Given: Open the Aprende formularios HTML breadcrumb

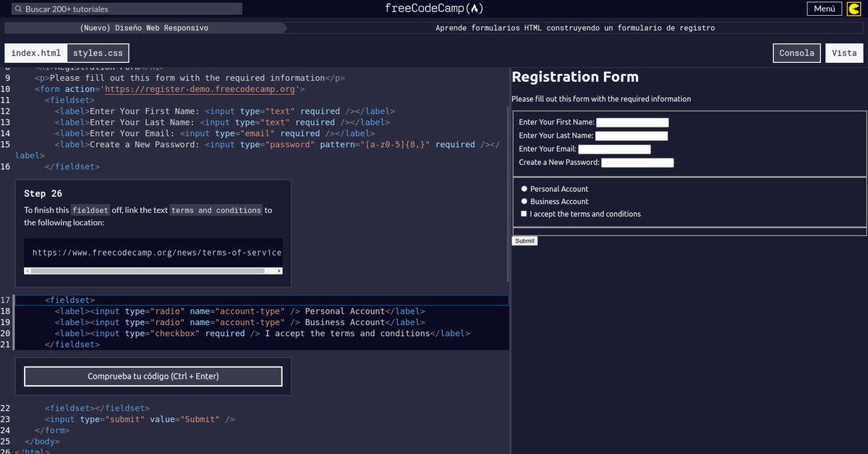Looking at the screenshot, I should (575, 28).
